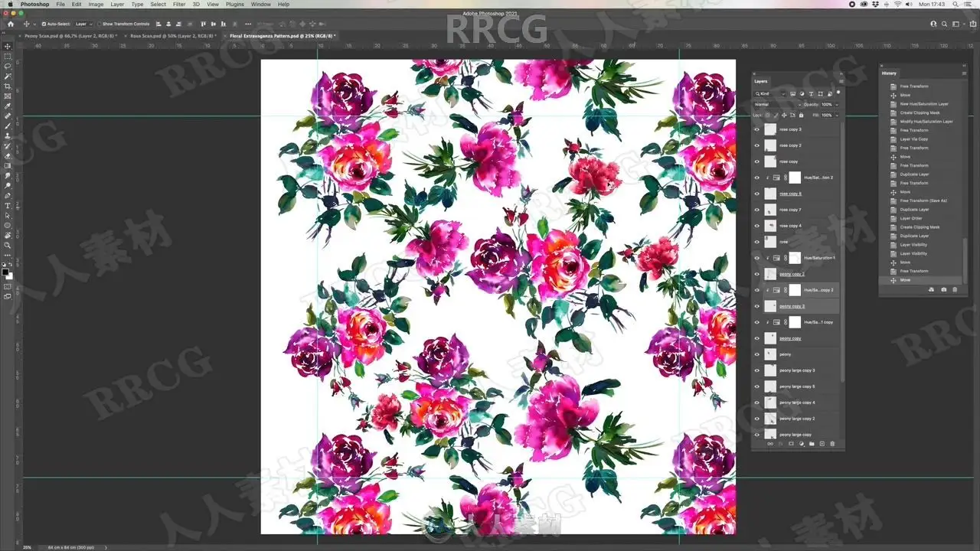The width and height of the screenshot is (980, 551).
Task: Select the Gradient tool
Action: (8, 166)
